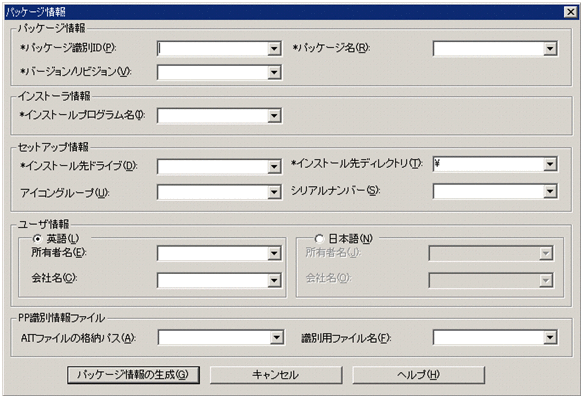Open the English 所有者名(E) dropdown arrow
The height and width of the screenshot is (400, 585).
point(274,253)
